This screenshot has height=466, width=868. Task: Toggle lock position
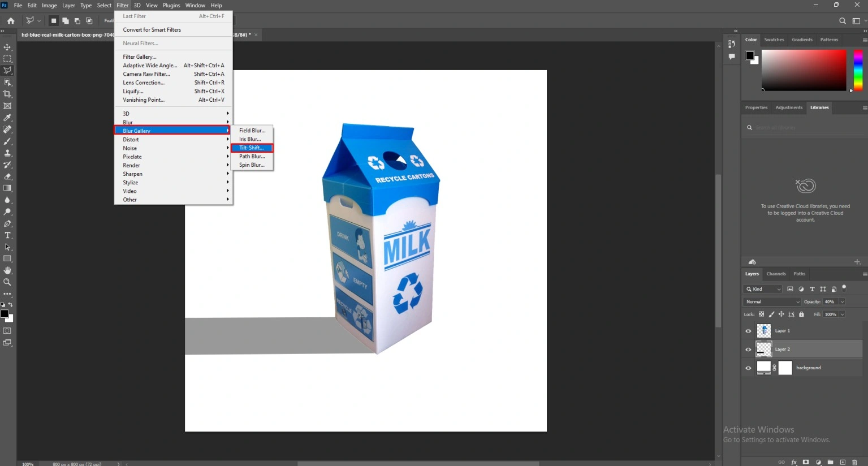click(781, 314)
